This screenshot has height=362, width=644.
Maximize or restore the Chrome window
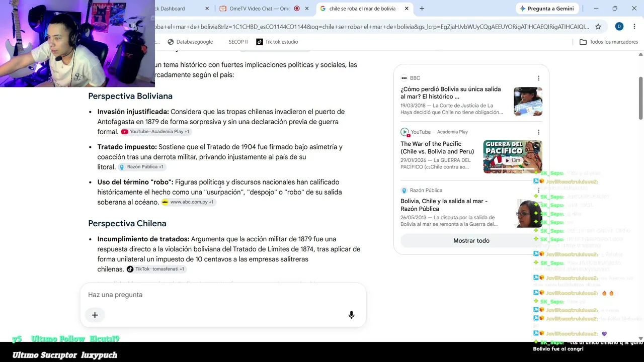(615, 9)
